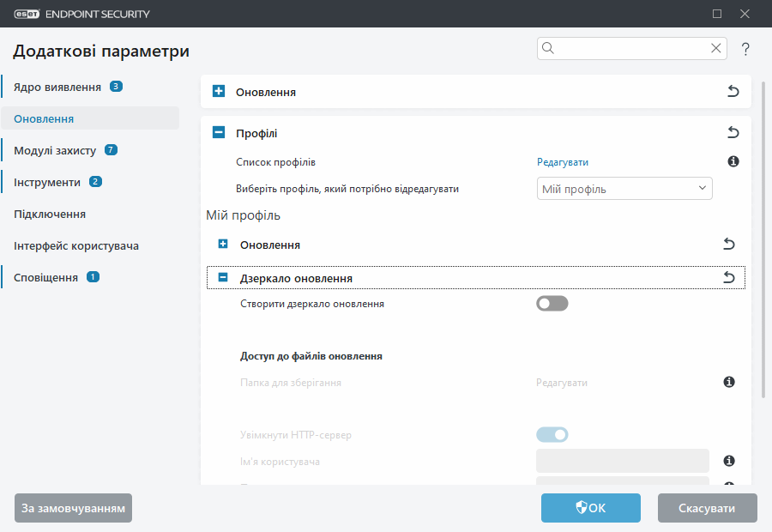Revert the Профілі section settings

(x=733, y=132)
